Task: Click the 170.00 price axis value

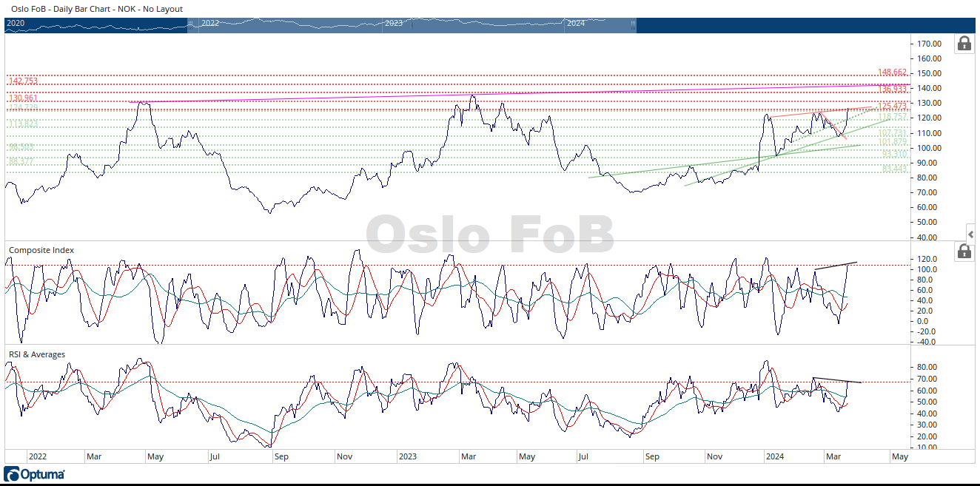Action: click(x=928, y=44)
